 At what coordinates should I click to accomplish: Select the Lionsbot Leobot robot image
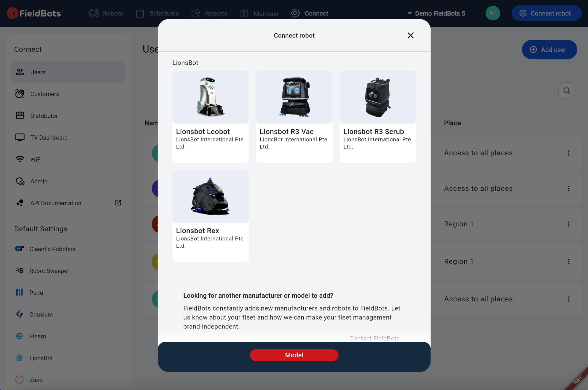click(x=211, y=97)
